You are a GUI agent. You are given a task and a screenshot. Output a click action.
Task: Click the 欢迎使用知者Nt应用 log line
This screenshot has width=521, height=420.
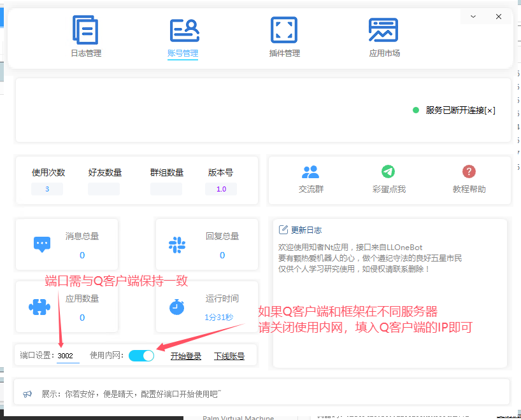pyautogui.click(x=350, y=248)
